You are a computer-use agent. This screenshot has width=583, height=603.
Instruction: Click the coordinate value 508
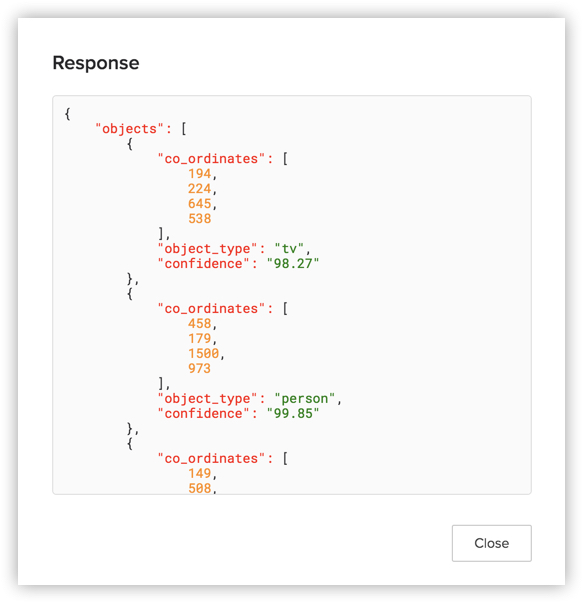(x=200, y=489)
